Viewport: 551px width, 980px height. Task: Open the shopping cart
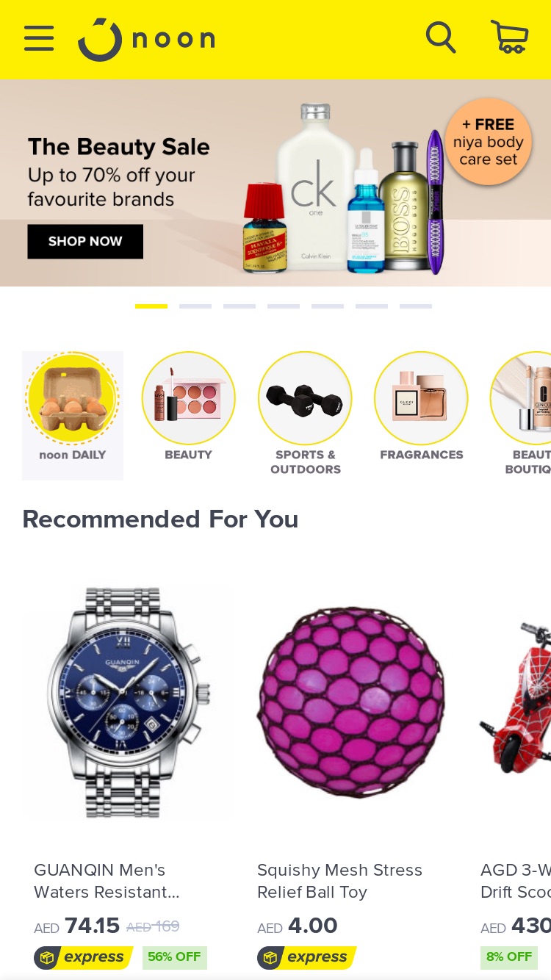(509, 37)
